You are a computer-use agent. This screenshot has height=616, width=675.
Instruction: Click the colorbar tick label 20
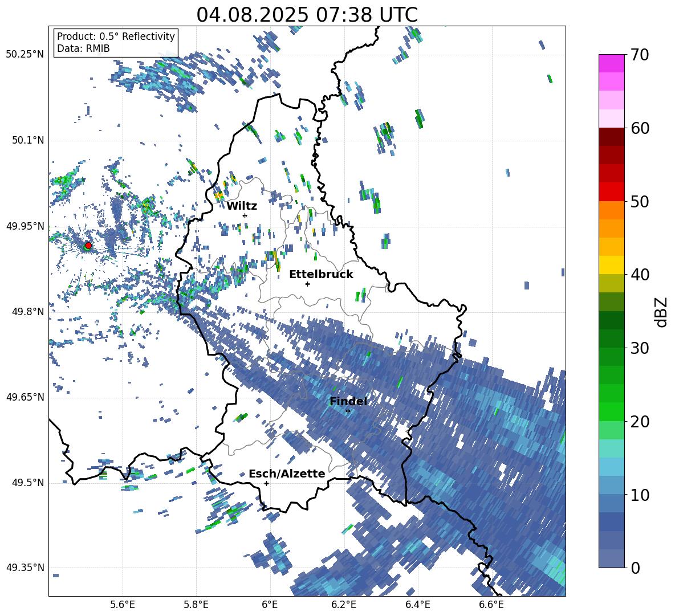click(x=639, y=421)
